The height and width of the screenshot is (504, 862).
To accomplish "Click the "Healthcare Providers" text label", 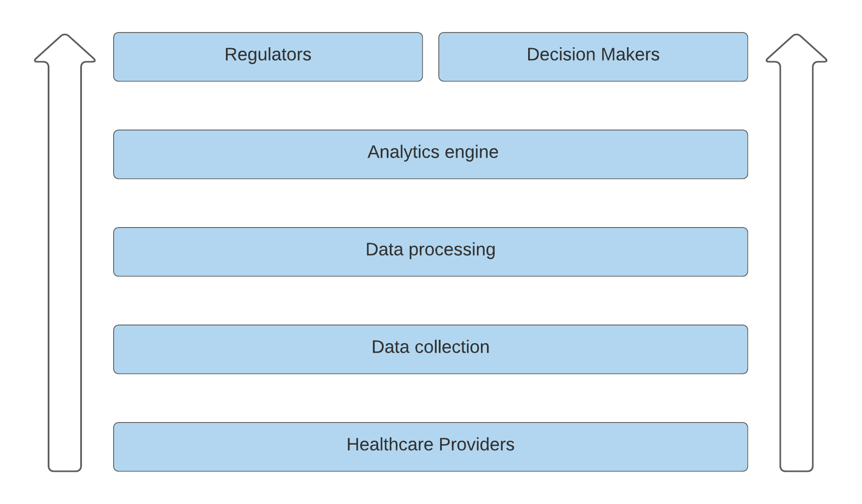I will pyautogui.click(x=431, y=445).
